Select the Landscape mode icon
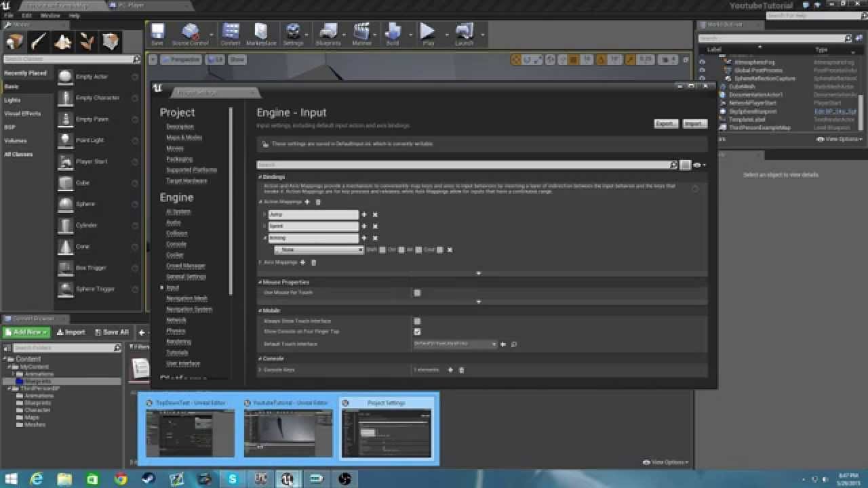The height and width of the screenshot is (488, 868). pos(63,42)
